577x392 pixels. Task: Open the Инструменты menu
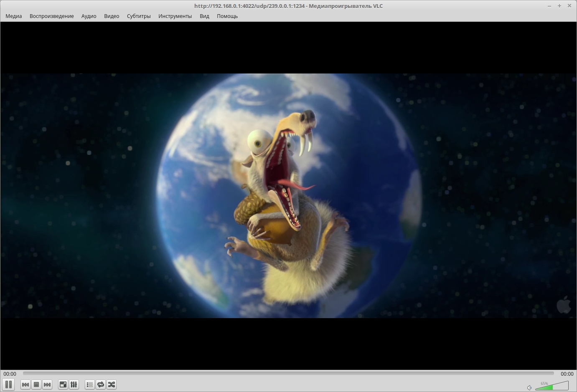[x=175, y=16]
